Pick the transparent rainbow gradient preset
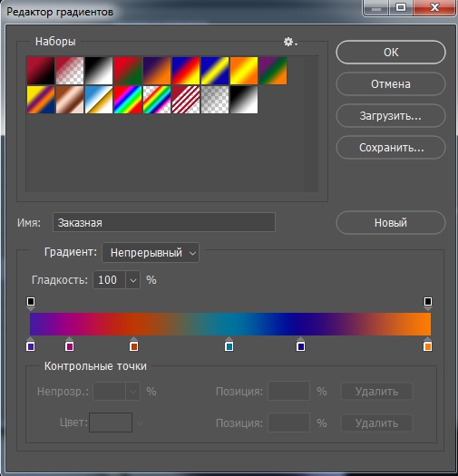 (157, 100)
